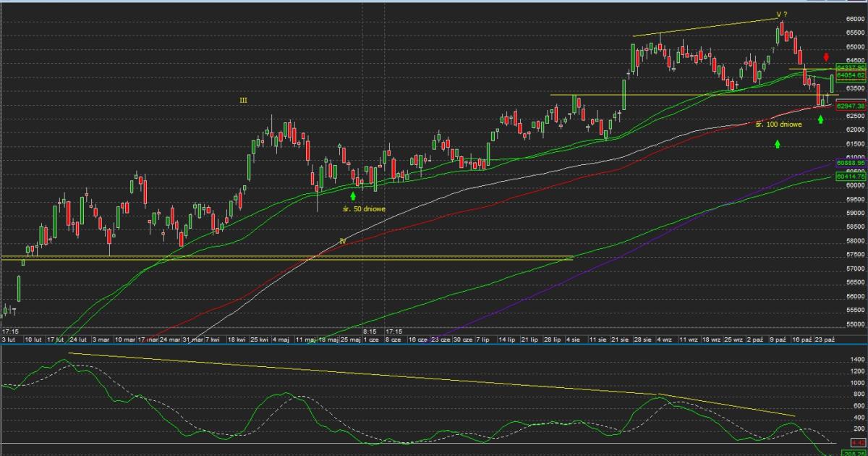868x456 pixels.
Task: Select the 64054.62 price tag
Action: point(851,75)
